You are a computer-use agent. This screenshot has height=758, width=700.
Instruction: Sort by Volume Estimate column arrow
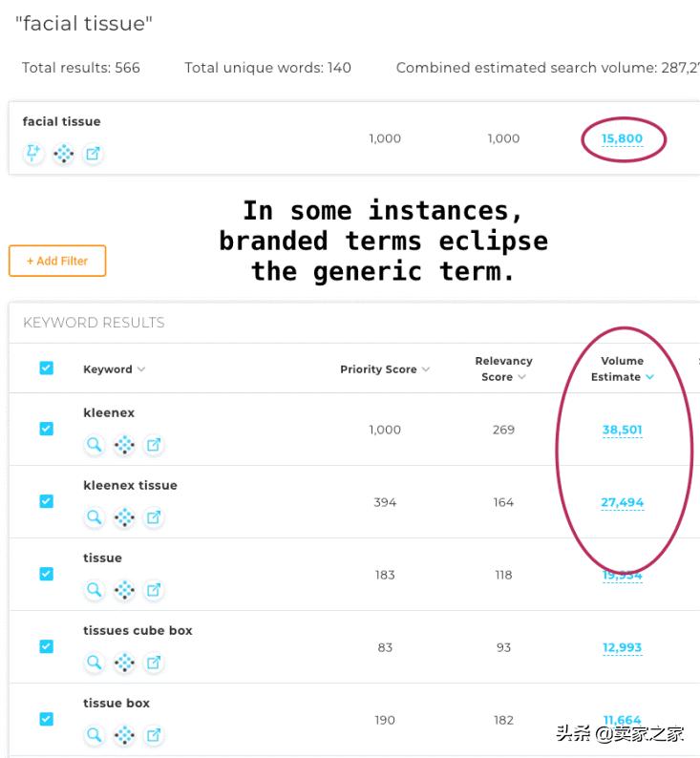click(x=650, y=377)
